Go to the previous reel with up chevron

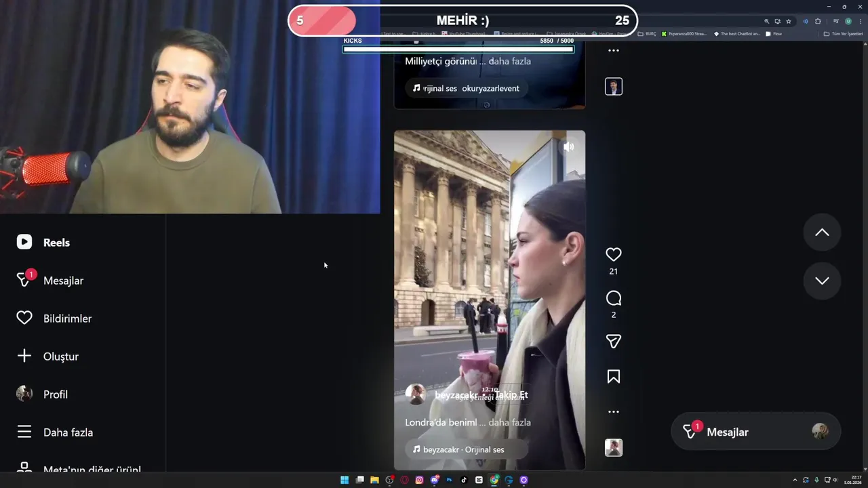822,232
